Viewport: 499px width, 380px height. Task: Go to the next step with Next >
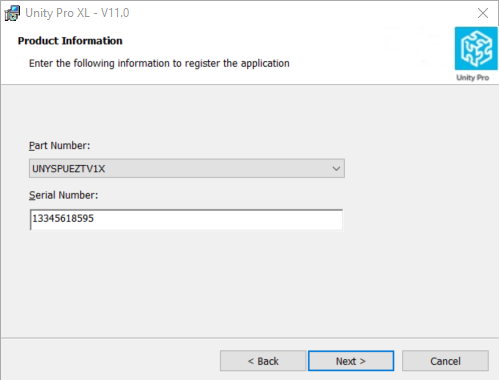[x=351, y=361]
